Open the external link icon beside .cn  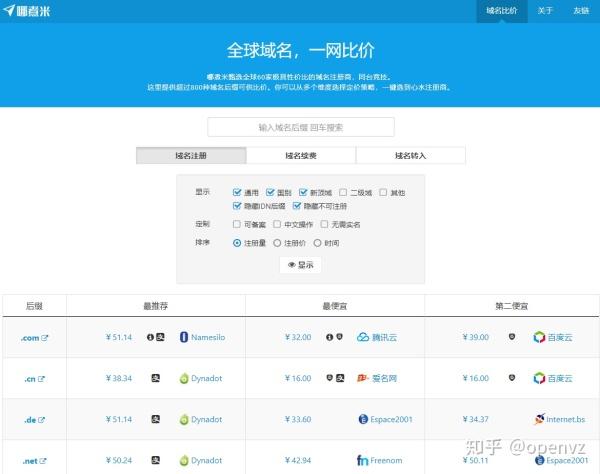[41, 379]
